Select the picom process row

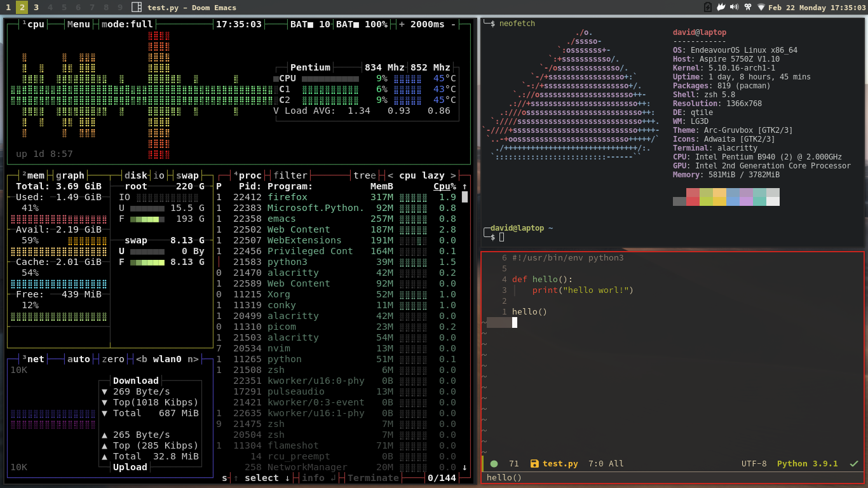click(337, 327)
